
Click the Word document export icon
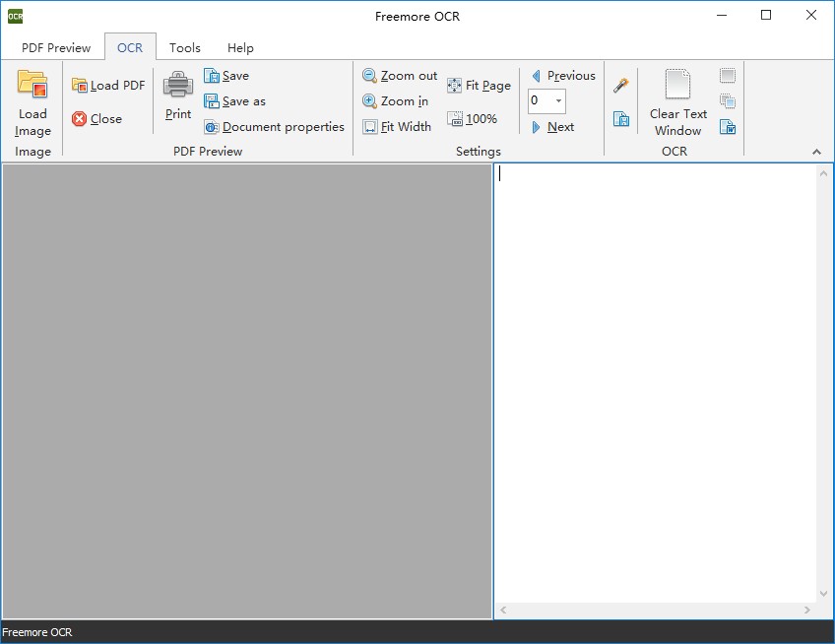pyautogui.click(x=728, y=126)
